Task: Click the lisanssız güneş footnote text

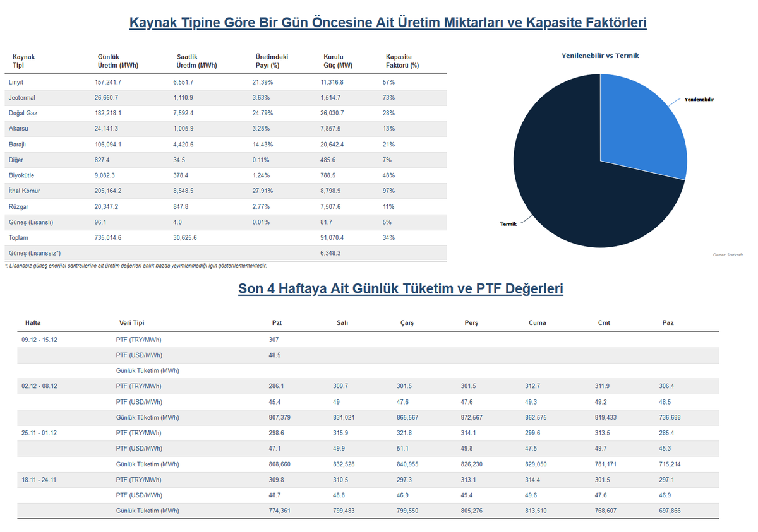Action: coord(136,266)
